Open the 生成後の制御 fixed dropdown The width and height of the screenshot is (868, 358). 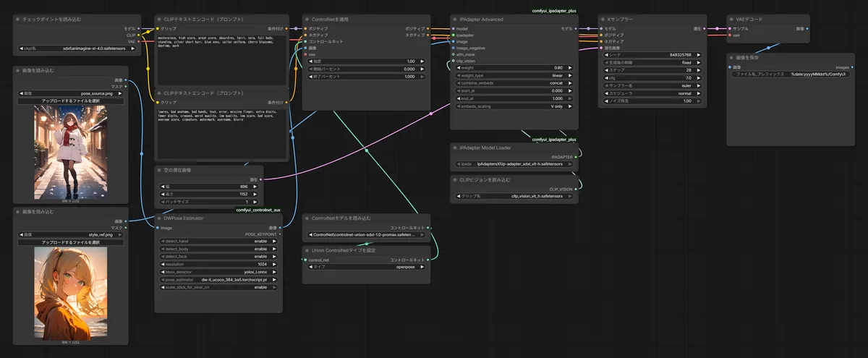pyautogui.click(x=651, y=62)
